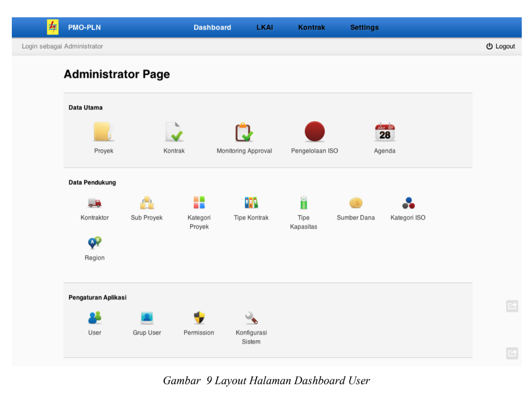Click the Tipe Kapasitas battery icon
532x406 pixels.
pos(303,203)
